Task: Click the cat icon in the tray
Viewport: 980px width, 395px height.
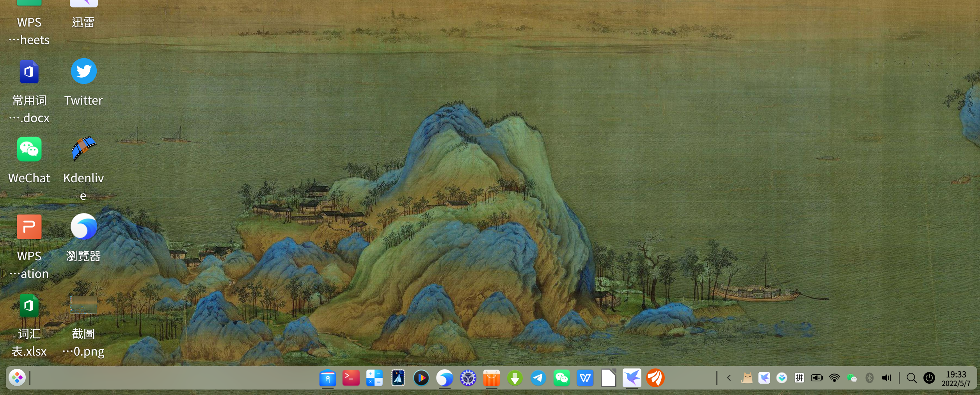Action: pyautogui.click(x=747, y=378)
